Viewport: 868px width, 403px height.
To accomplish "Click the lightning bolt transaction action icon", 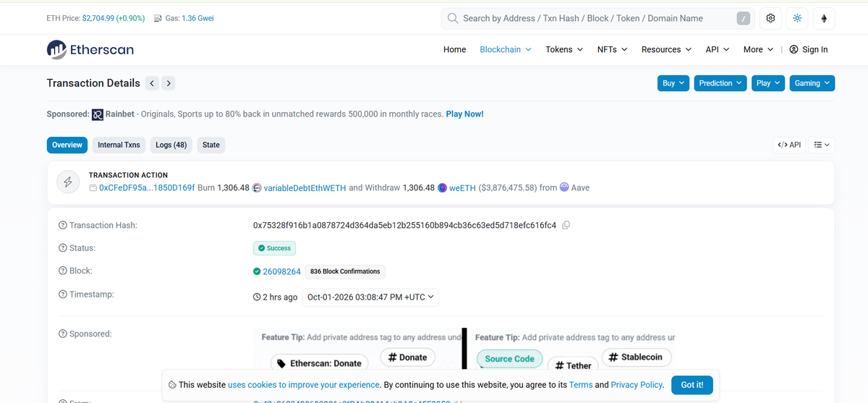I will (x=68, y=182).
